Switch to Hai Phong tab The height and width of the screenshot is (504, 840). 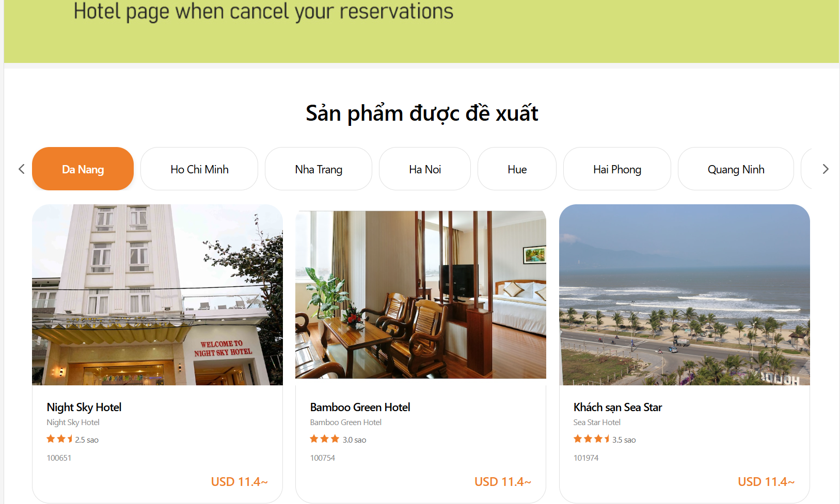tap(617, 169)
